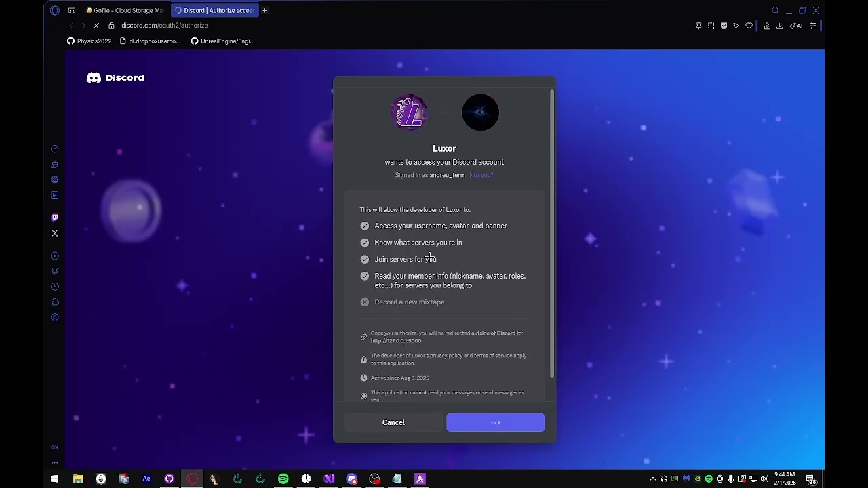Screen dimensions: 868x488
Task: Open GX Control speedometer icon in sidebar
Action: point(55,149)
